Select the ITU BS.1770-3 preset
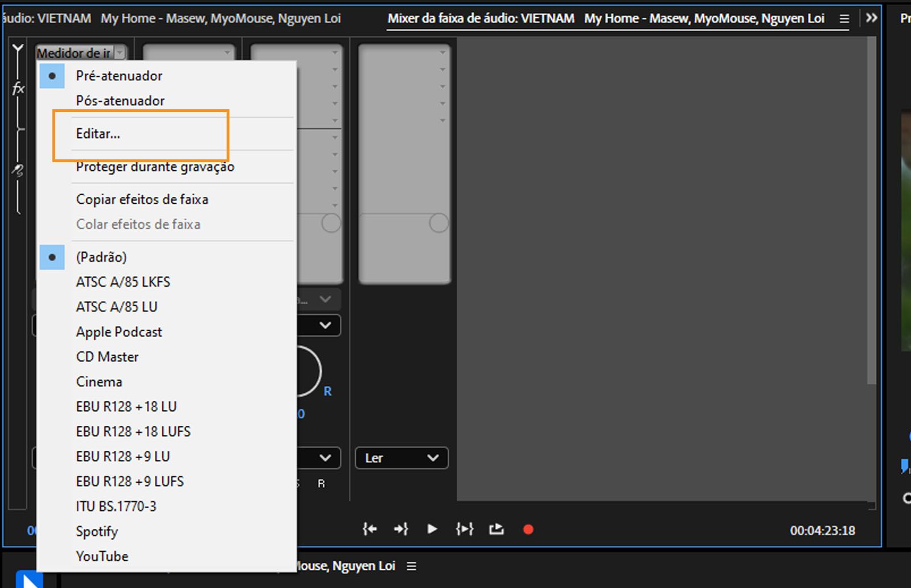This screenshot has height=588, width=911. click(x=166, y=507)
